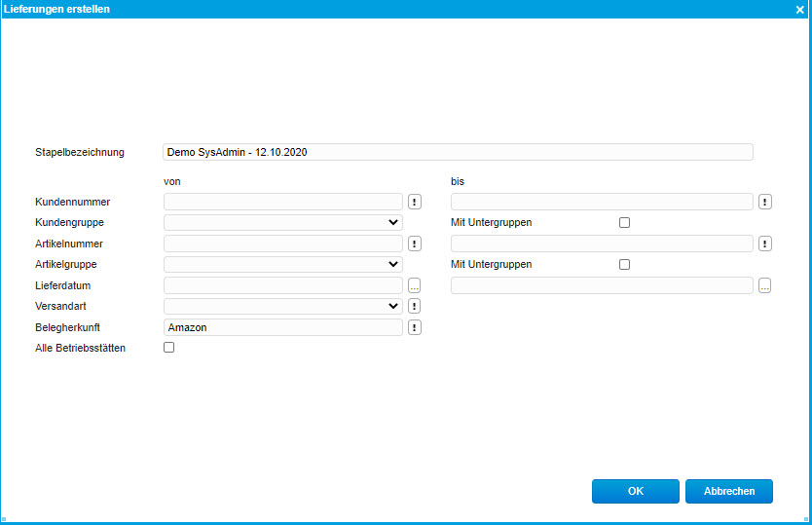The width and height of the screenshot is (812, 525).
Task: Close the Lieferungen erstellen dialog
Action: (799, 9)
